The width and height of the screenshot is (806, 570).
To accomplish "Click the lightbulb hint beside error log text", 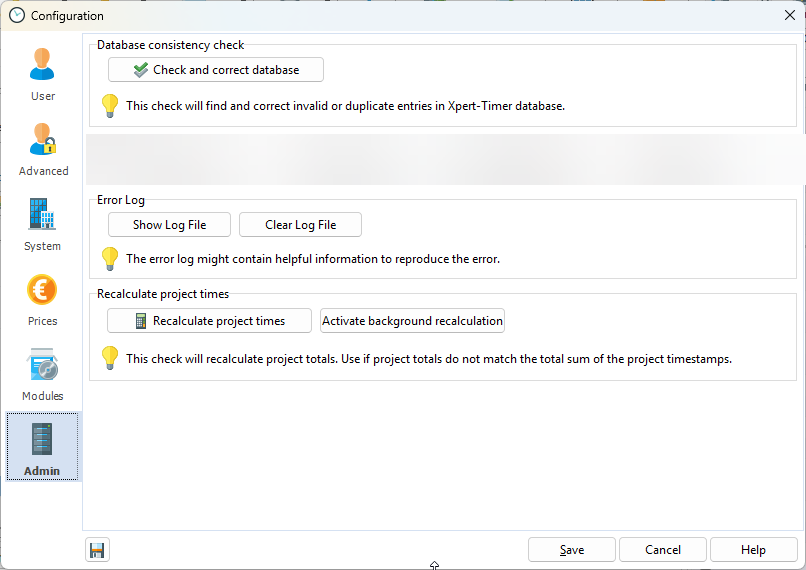I will 110,259.
